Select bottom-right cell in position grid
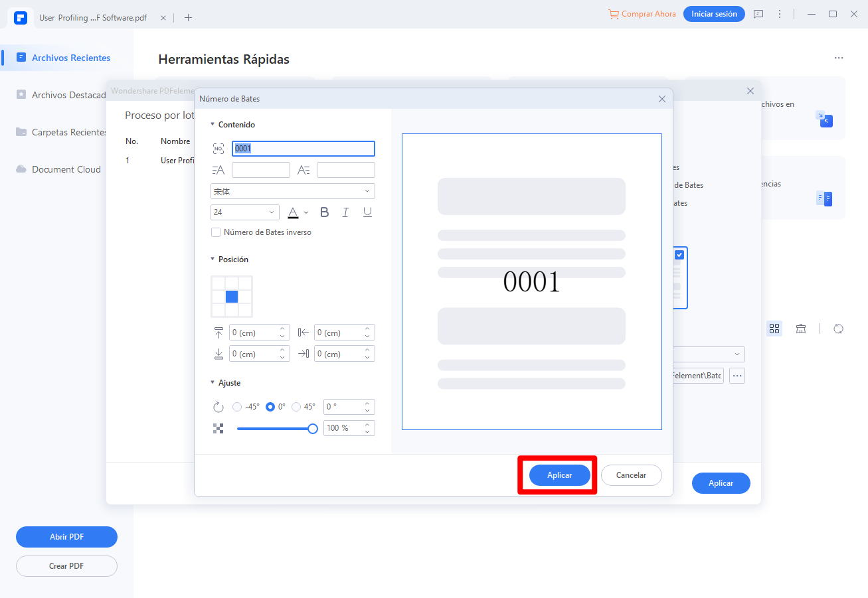The height and width of the screenshot is (598, 868). 245,310
